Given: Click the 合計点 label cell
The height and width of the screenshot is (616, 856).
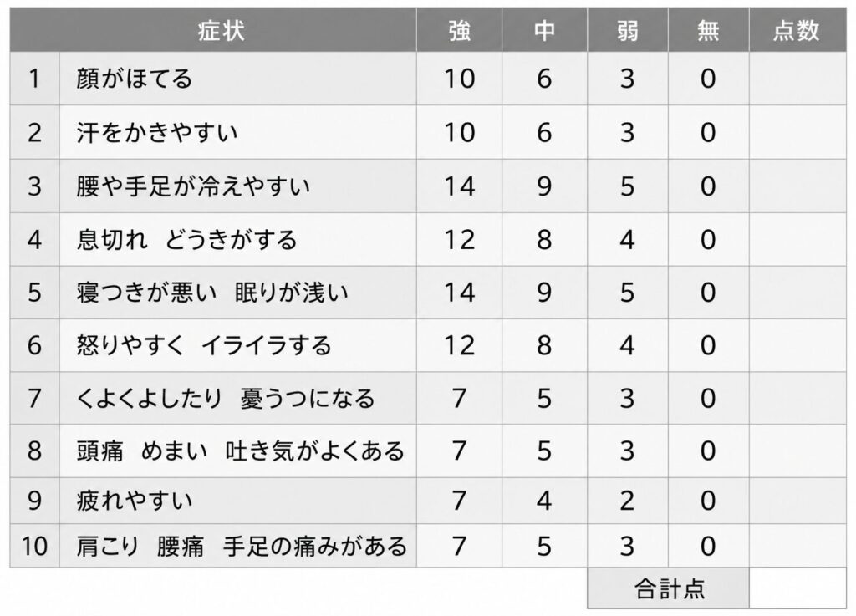Looking at the screenshot, I should [x=668, y=588].
